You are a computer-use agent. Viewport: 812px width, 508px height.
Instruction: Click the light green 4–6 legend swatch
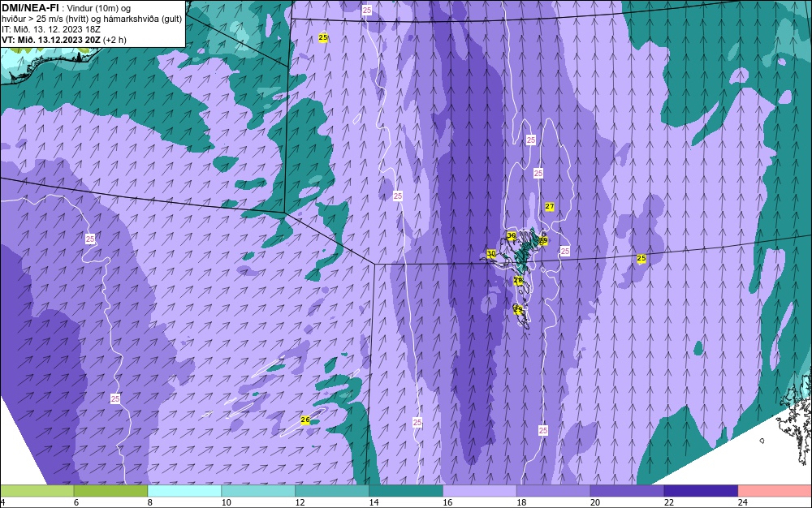(37, 491)
